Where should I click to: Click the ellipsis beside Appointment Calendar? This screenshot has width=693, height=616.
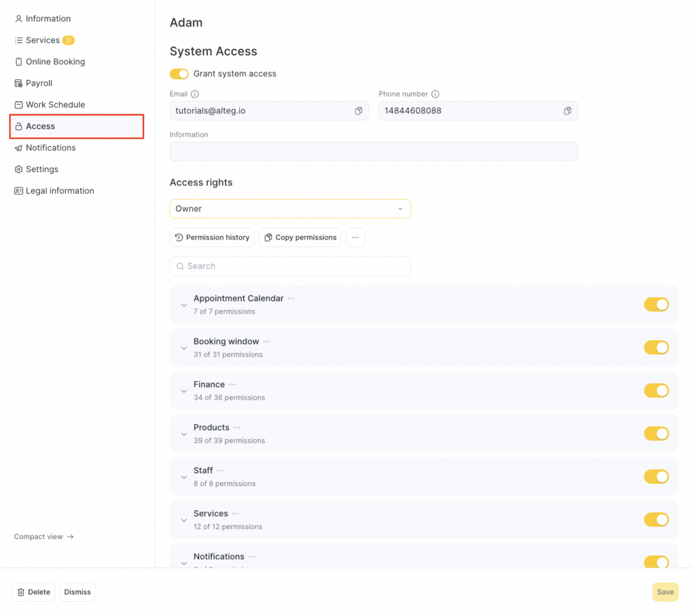click(x=291, y=299)
